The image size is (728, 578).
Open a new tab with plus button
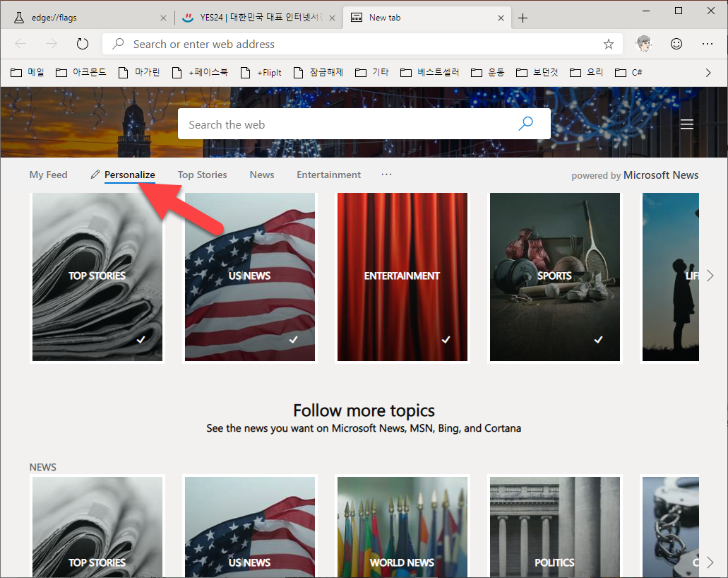click(523, 18)
